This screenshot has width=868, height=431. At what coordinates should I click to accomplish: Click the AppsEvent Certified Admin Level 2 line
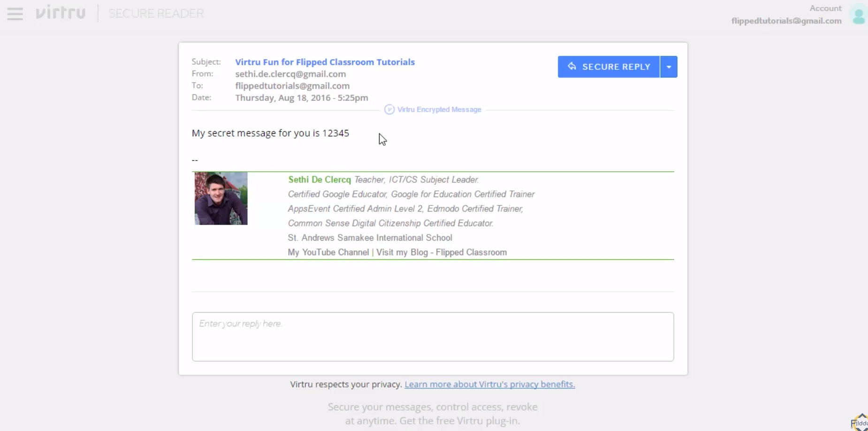click(405, 209)
